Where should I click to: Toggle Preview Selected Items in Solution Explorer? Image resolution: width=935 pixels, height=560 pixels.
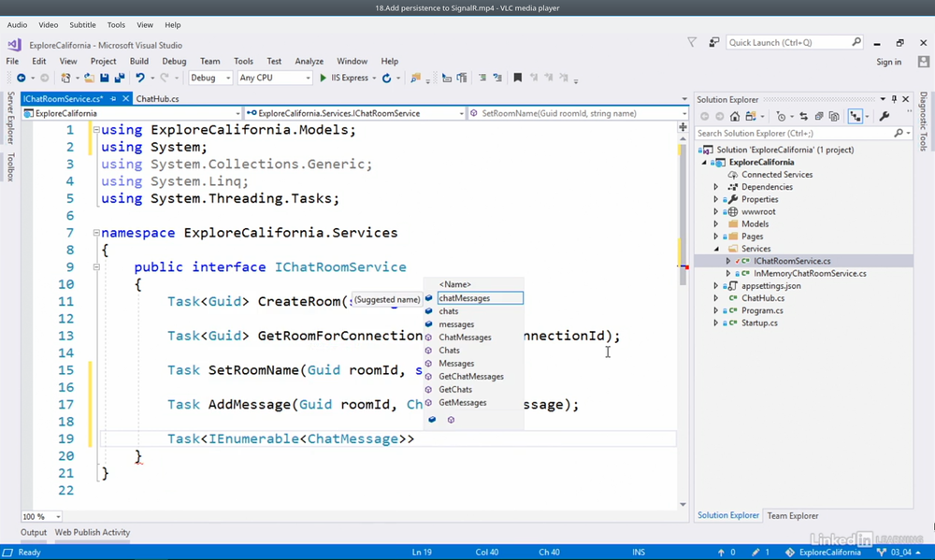(x=856, y=116)
